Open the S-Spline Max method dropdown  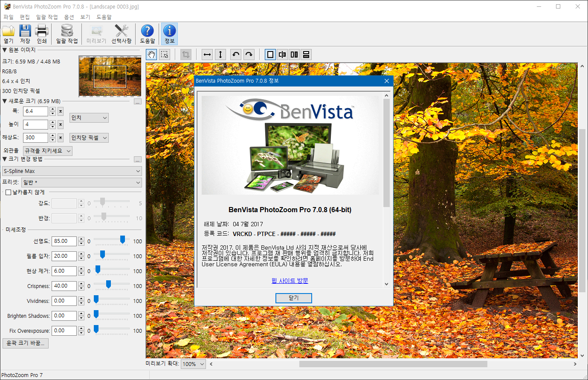pyautogui.click(x=72, y=171)
